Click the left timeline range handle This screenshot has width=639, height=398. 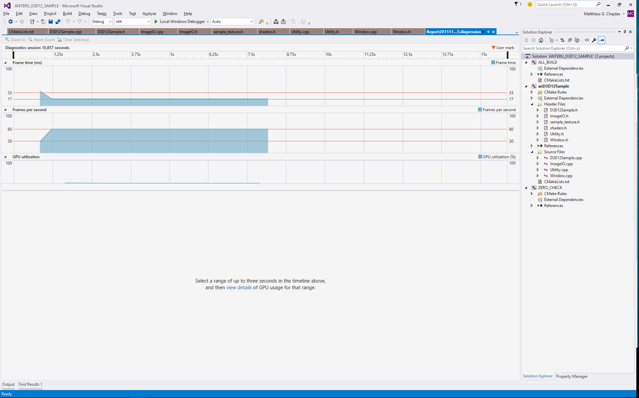(13, 55)
